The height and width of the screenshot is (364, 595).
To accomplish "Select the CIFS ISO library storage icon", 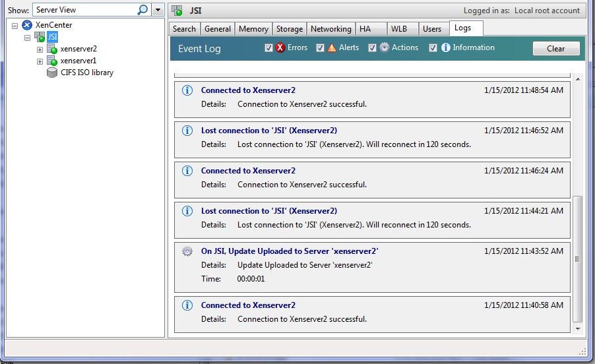I will point(52,73).
